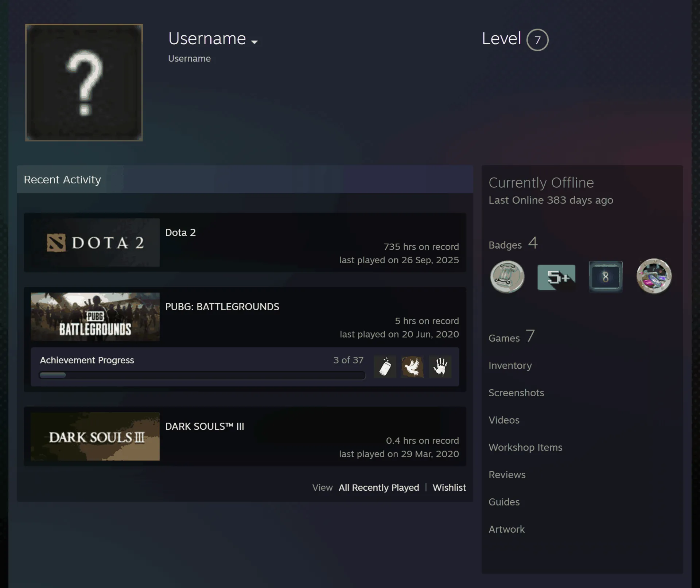Image resolution: width=700 pixels, height=588 pixels.
Task: Open the spray can achievement icon
Action: pyautogui.click(x=385, y=367)
